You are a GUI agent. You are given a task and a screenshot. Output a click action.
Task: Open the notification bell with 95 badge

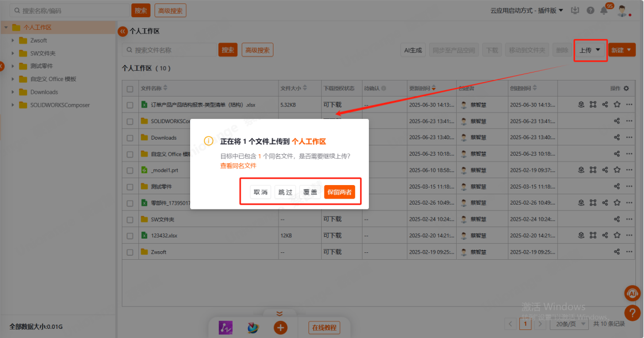coord(604,11)
